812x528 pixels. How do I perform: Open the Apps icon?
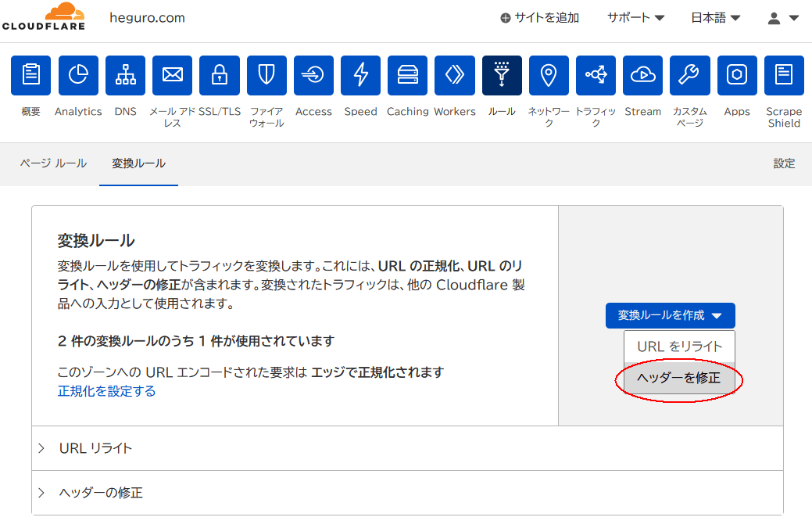(737, 75)
